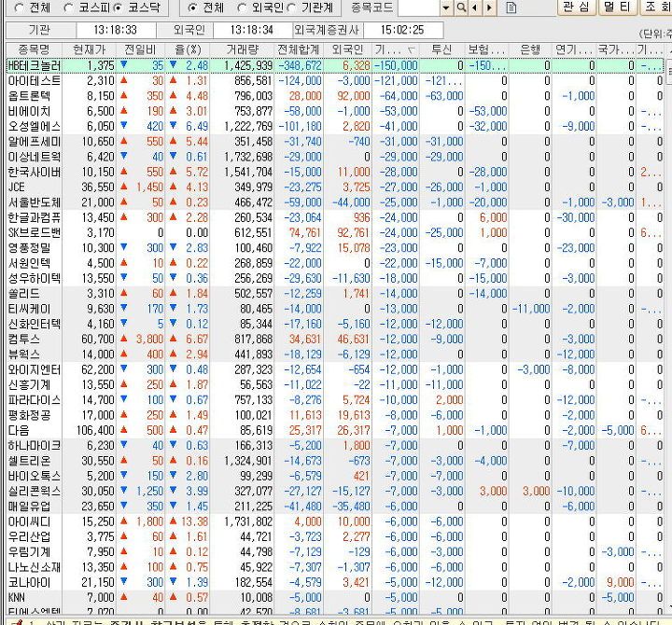Select the 영풍정밀 stock row
The height and width of the screenshot is (625, 672).
(x=335, y=248)
